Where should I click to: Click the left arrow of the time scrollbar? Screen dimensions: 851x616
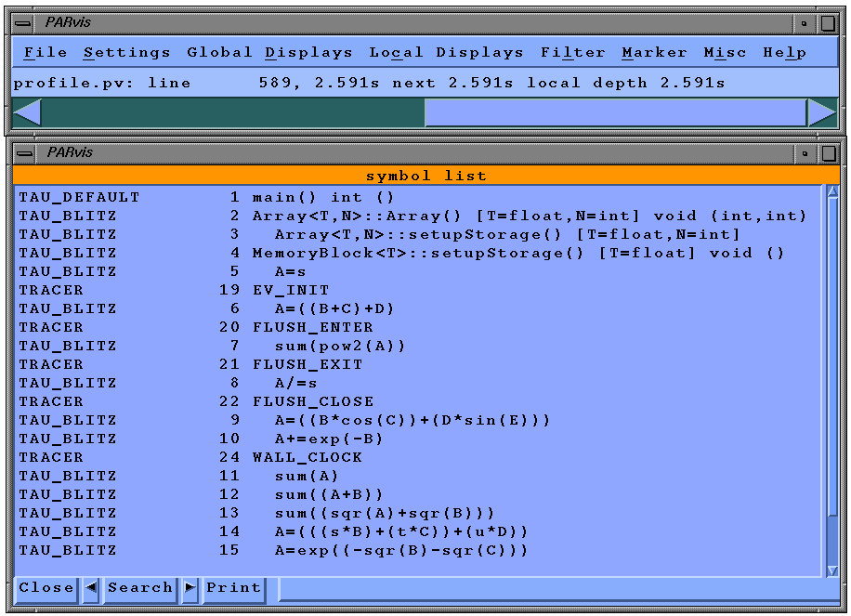27,112
